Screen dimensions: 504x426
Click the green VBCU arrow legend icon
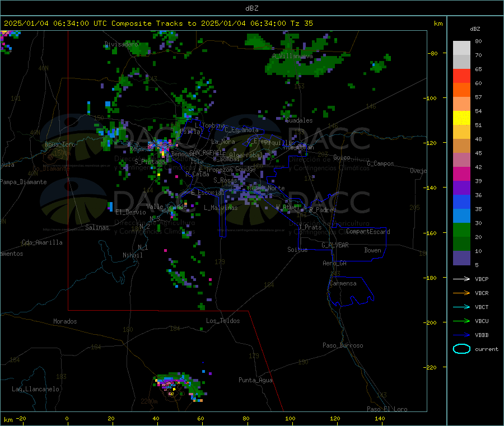(x=461, y=321)
